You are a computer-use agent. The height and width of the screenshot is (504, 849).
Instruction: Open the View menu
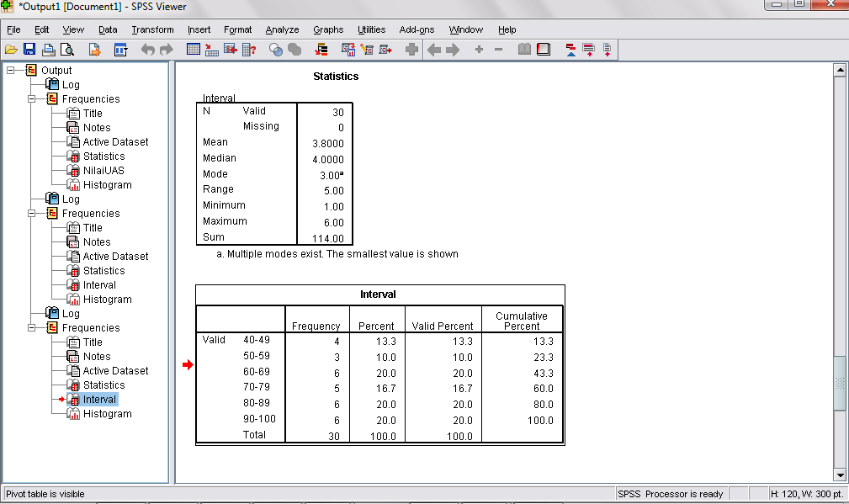73,29
